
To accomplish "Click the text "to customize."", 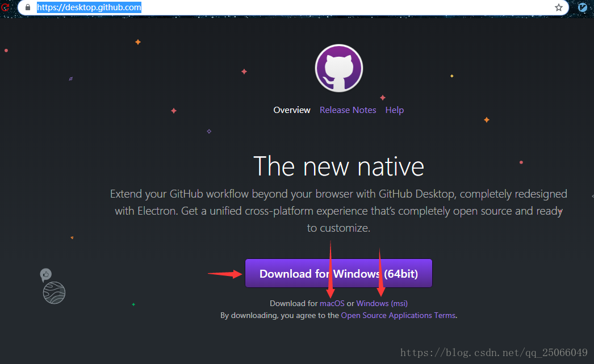I will tap(338, 228).
